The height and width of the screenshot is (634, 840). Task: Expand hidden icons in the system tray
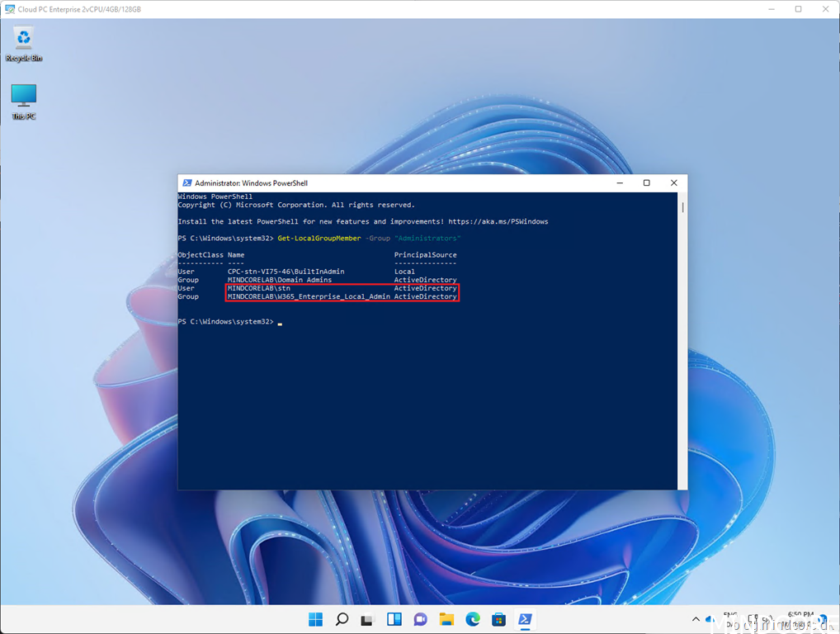(x=696, y=618)
